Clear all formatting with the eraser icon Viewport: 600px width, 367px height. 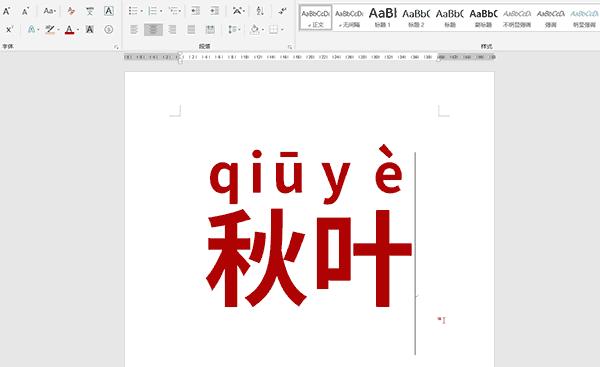71,11
